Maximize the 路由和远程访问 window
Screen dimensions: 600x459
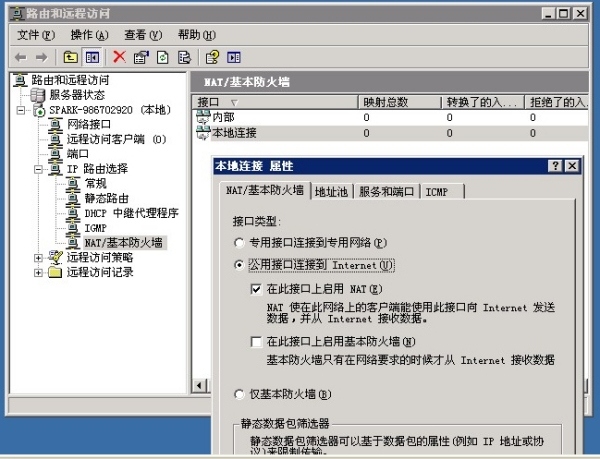click(564, 13)
